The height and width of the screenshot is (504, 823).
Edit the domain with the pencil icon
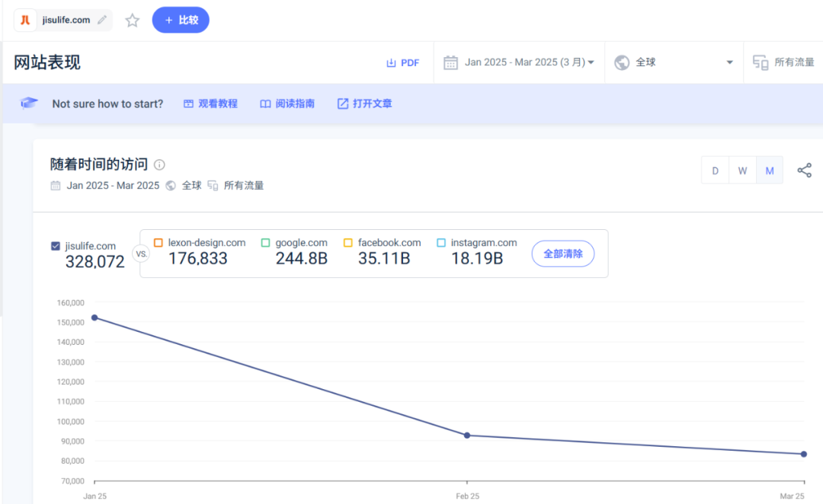(102, 20)
